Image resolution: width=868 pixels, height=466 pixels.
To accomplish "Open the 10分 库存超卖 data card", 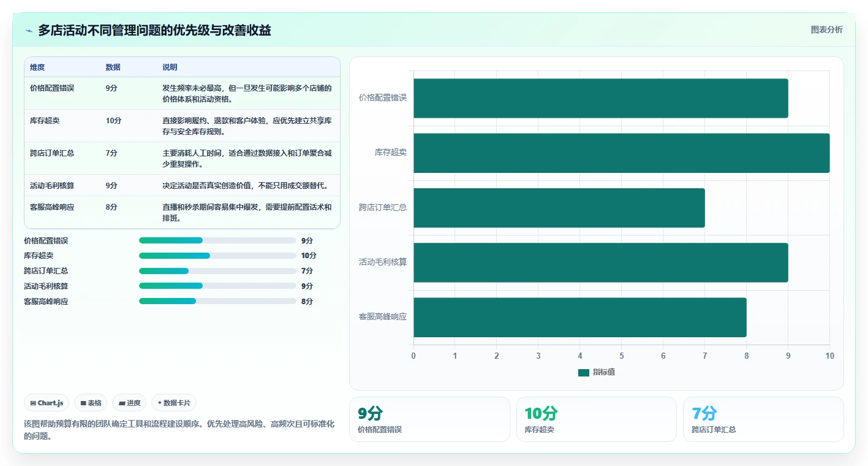I will [597, 419].
